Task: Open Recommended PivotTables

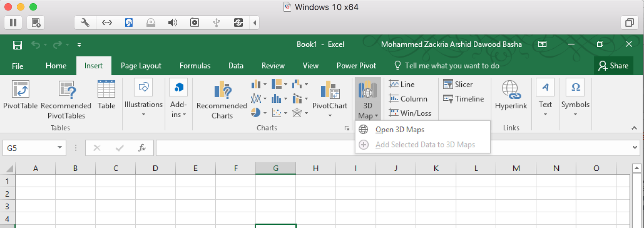Action: tap(66, 100)
